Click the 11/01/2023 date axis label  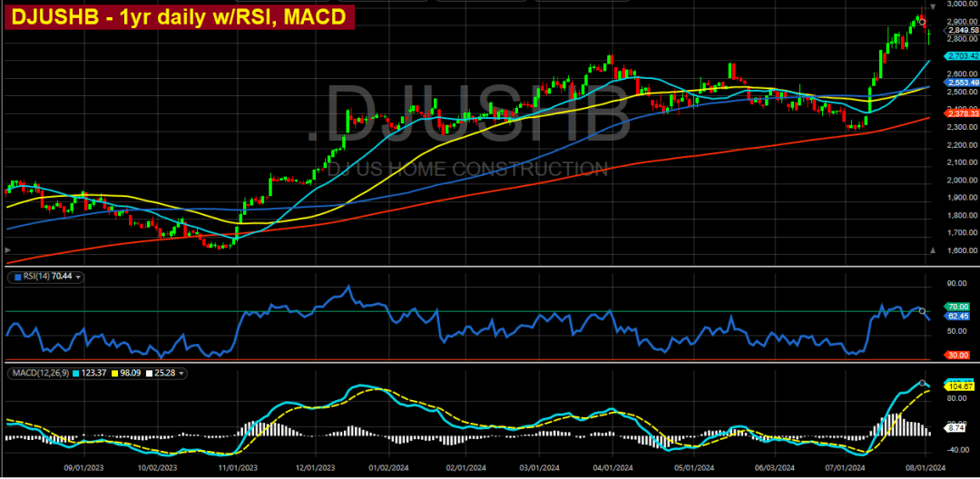coord(238,467)
